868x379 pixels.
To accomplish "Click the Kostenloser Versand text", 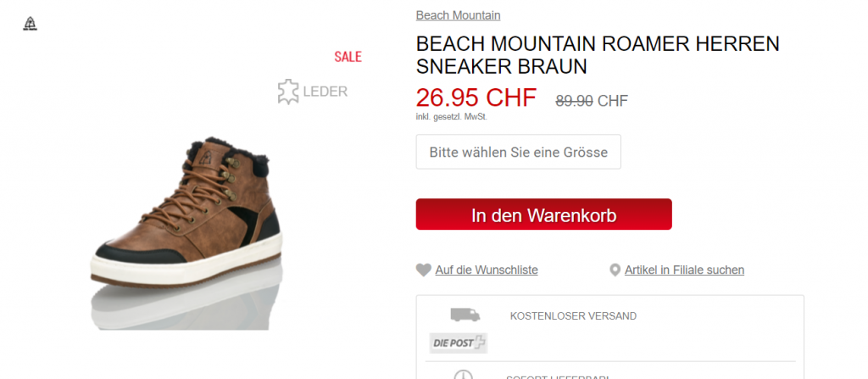I will click(x=574, y=316).
